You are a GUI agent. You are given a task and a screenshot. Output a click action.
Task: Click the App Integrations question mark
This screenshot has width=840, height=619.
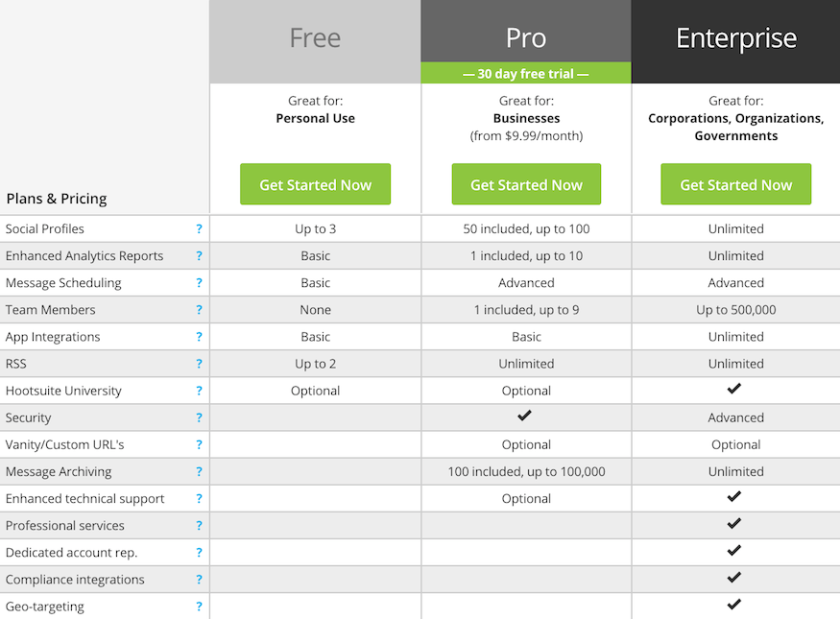199,336
